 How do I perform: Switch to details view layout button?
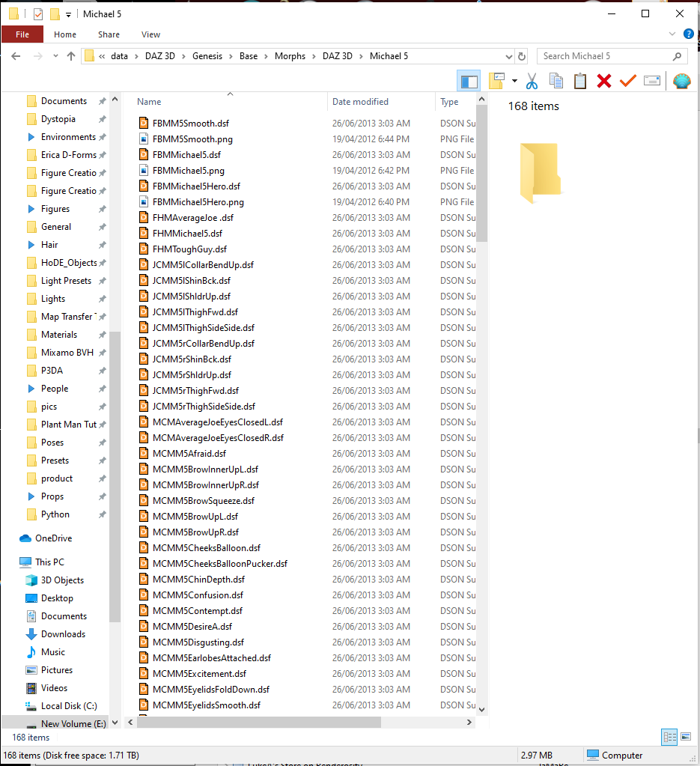(x=669, y=738)
